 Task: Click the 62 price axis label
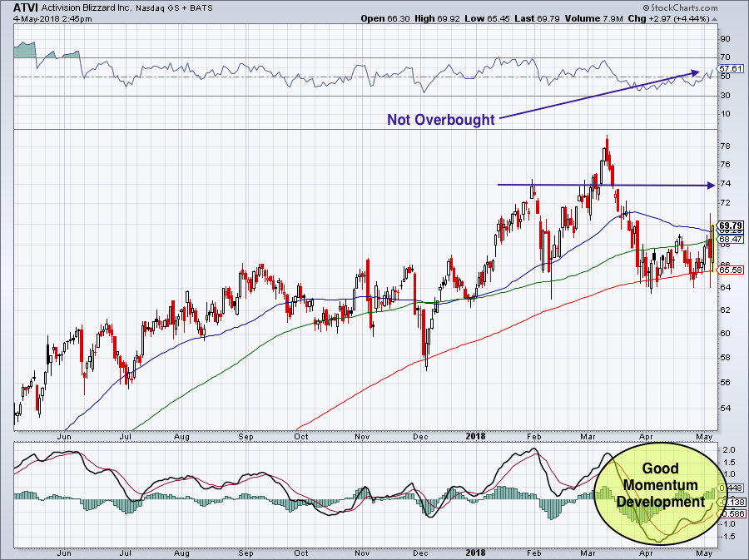725,310
